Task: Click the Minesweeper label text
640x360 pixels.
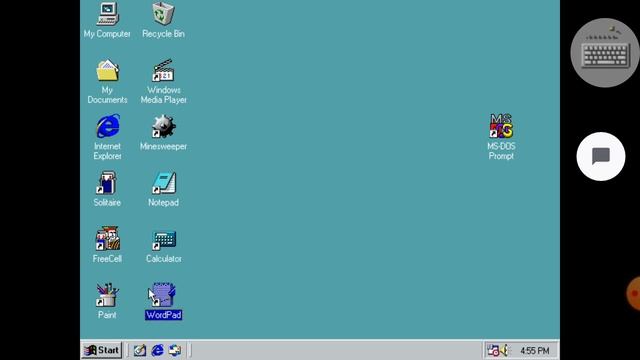Action: coord(163,146)
